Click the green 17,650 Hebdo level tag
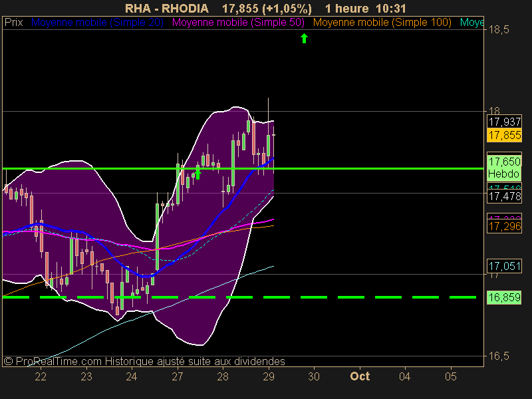This screenshot has height=399, width=532. (504, 168)
